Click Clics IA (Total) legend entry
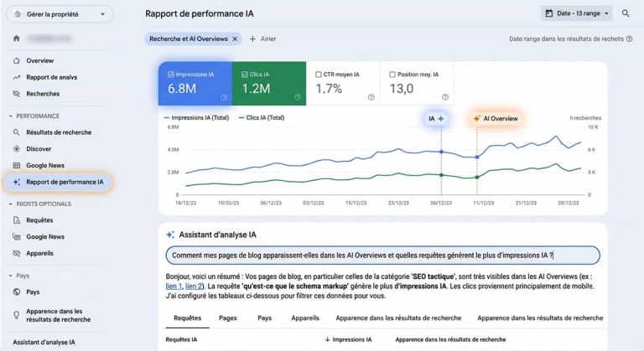The height and width of the screenshot is (351, 644). (262, 118)
